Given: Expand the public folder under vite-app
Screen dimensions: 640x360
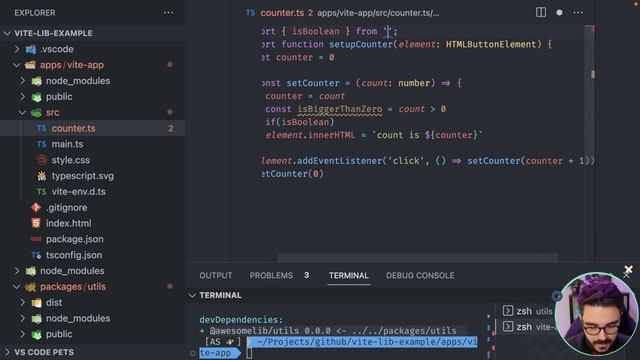Looking at the screenshot, I should pyautogui.click(x=23, y=97).
